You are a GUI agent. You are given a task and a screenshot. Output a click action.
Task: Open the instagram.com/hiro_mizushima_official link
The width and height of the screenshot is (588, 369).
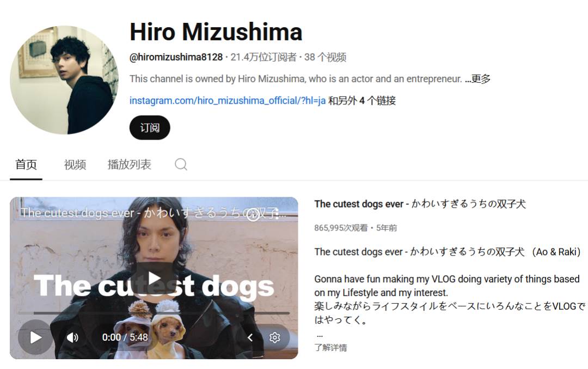coord(227,101)
